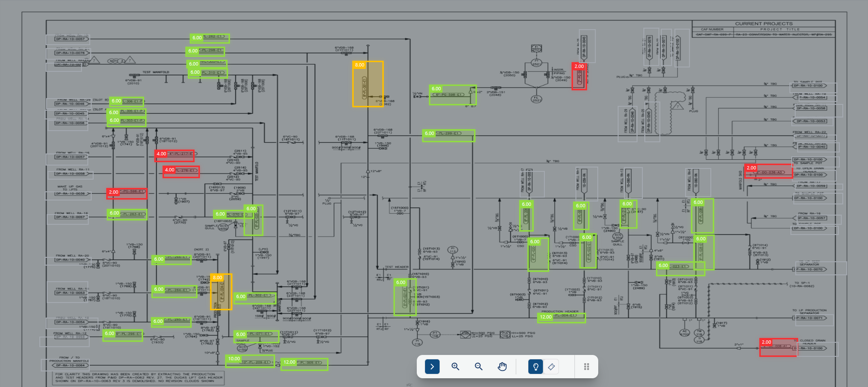Select the hand pan tool
The image size is (868, 387).
coord(502,367)
